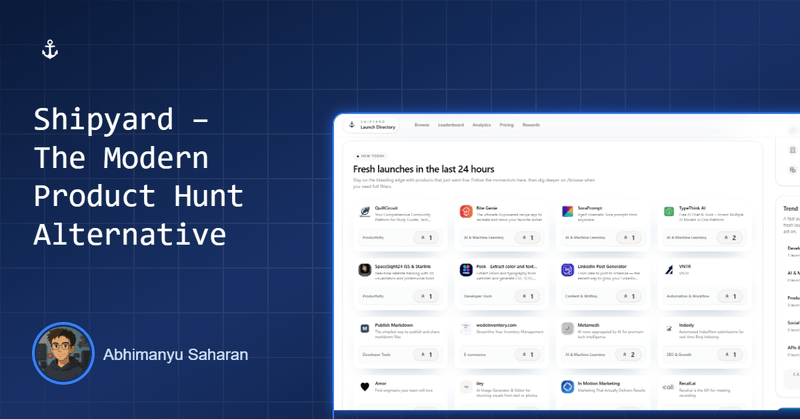Open the QuillCircuit product title

386,208
